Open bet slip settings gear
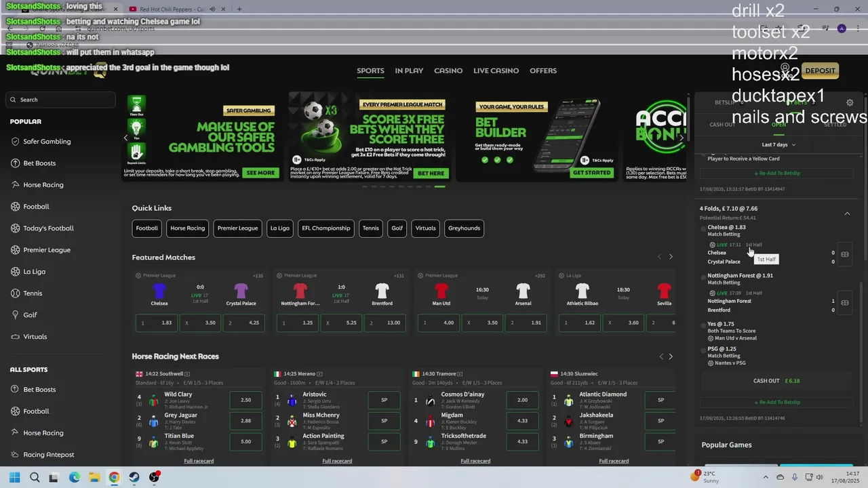 coord(850,102)
